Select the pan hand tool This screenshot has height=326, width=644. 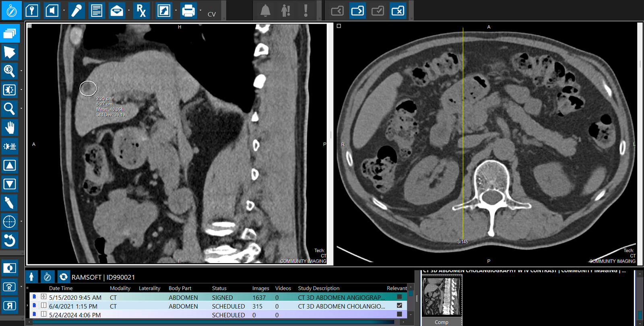click(x=10, y=128)
